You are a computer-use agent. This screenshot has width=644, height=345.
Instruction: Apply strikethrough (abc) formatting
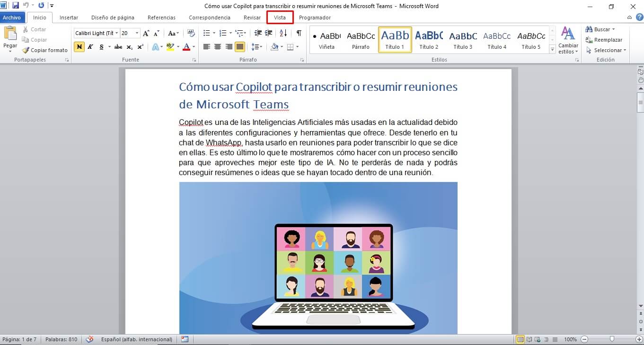pos(118,47)
